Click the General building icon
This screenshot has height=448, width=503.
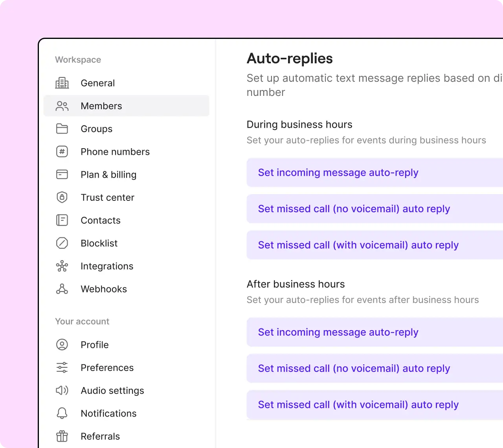click(x=62, y=83)
